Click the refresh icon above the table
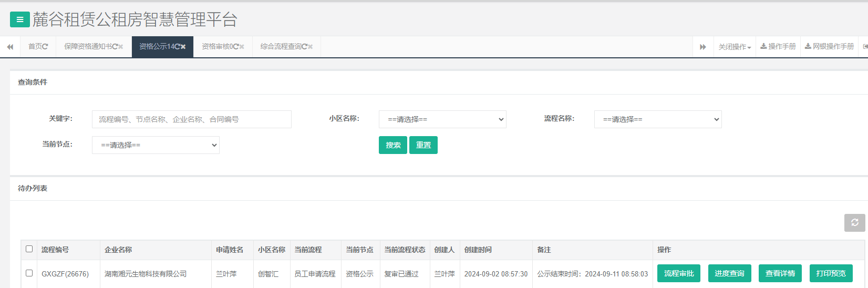This screenshot has height=288, width=868. click(854, 223)
